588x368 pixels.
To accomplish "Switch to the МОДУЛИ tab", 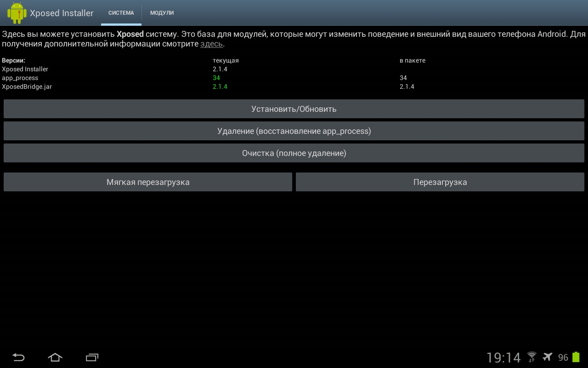I will pyautogui.click(x=162, y=13).
